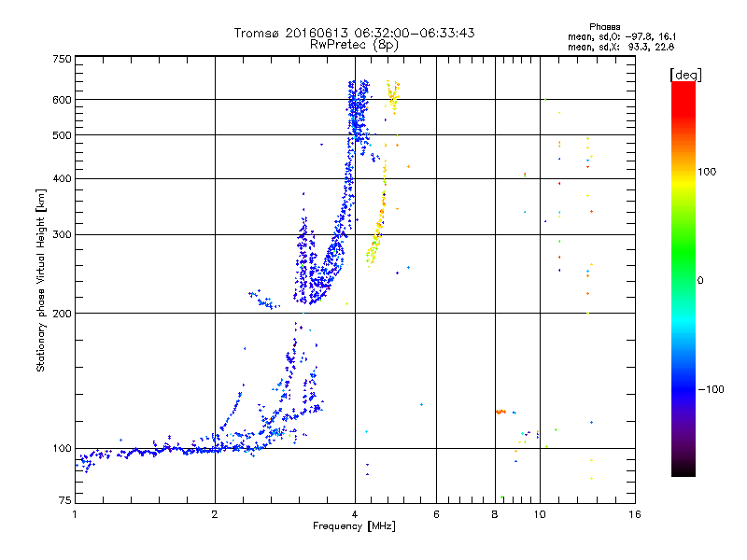The height and width of the screenshot is (560, 747).
Task: Click the 'mean, sd,O: -97.8, 16.1' line
Action: click(621, 36)
